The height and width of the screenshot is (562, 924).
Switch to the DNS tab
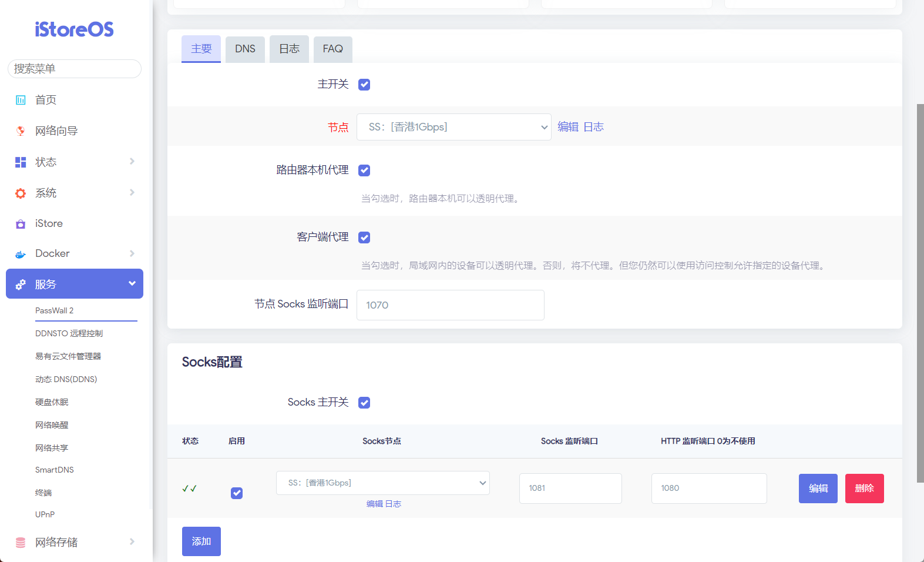tap(246, 49)
